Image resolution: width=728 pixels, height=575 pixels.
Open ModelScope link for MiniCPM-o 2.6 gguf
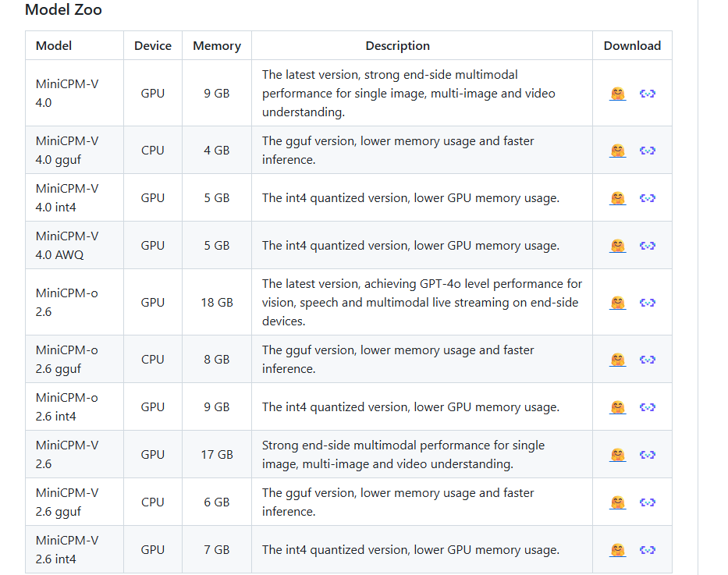647,360
